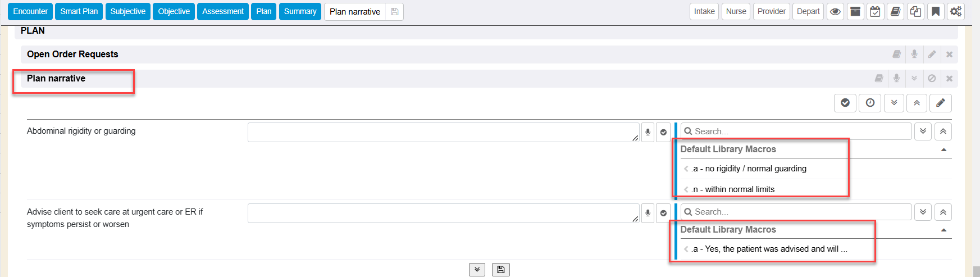Click double chevron down beside first macro search
The image size is (980, 277).
[923, 131]
